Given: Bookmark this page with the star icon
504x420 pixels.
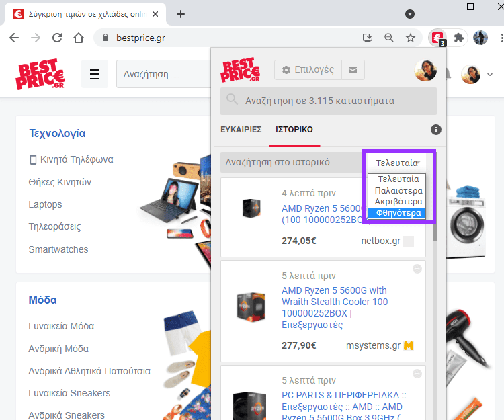Looking at the screenshot, I should pyautogui.click(x=411, y=38).
